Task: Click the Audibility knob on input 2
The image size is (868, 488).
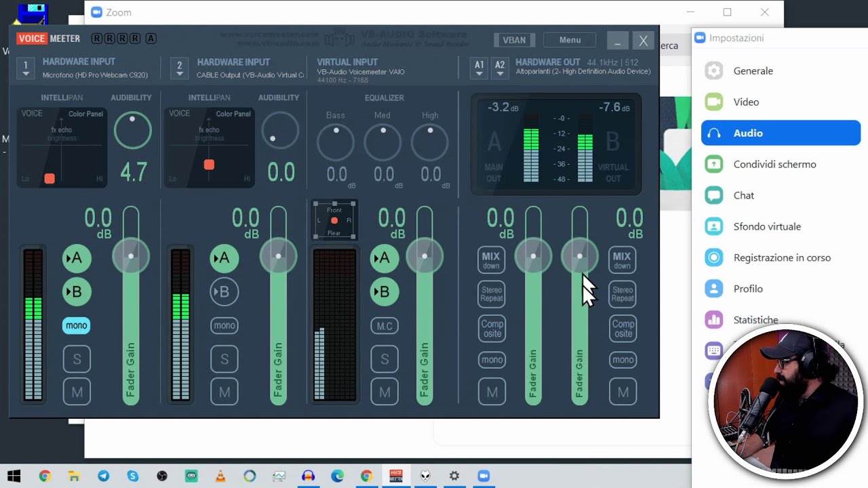Action: pos(279,130)
